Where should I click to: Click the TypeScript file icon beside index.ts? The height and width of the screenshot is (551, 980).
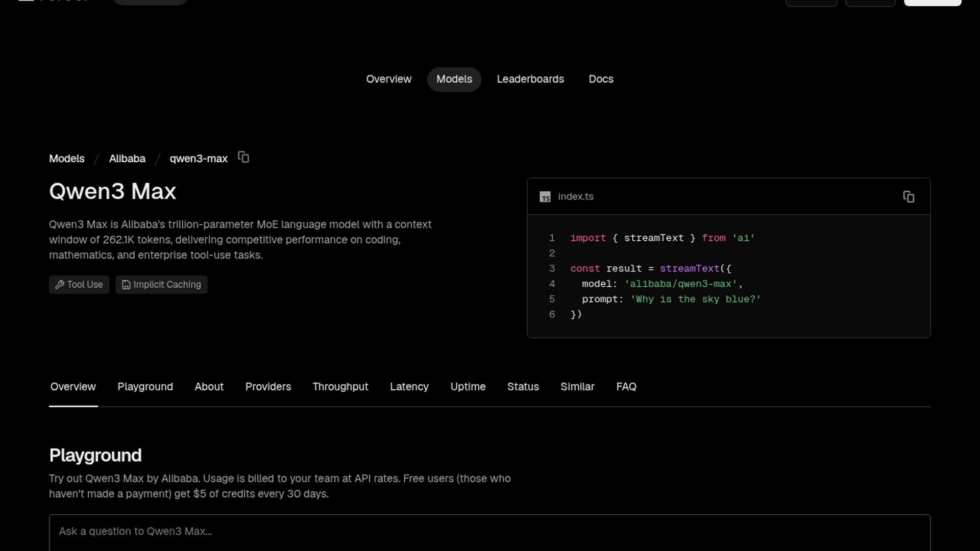[545, 197]
